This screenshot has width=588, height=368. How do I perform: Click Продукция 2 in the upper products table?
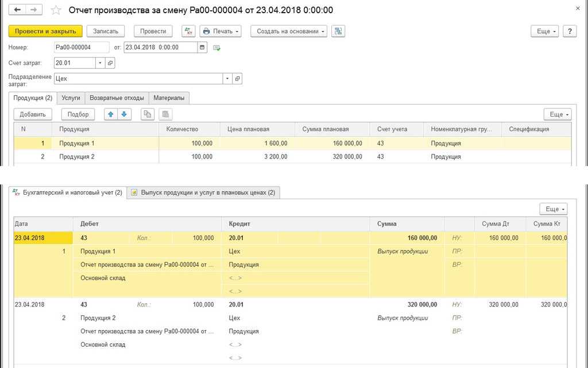point(77,157)
